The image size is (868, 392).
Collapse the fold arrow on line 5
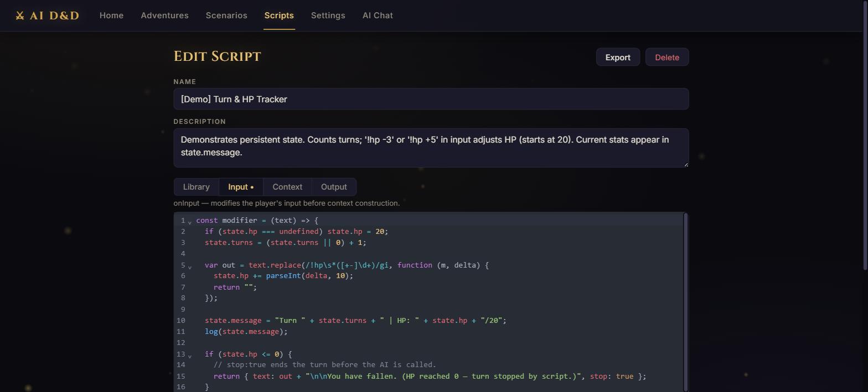click(190, 266)
